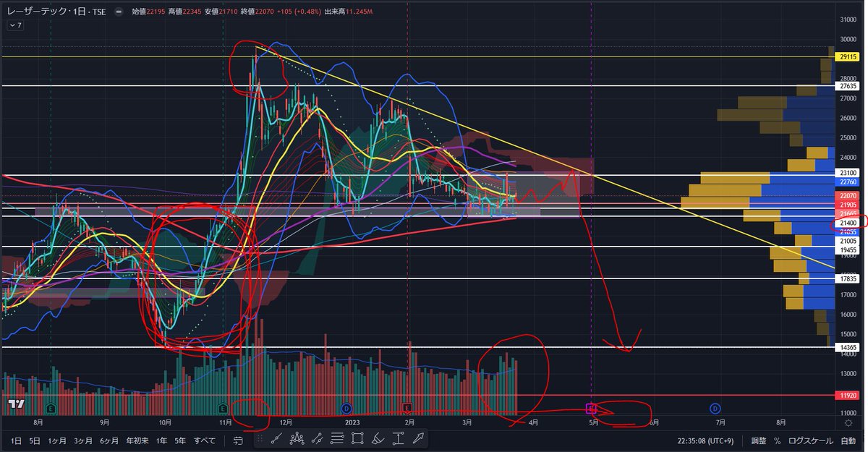This screenshot has width=868, height=452.
Task: Expand the collapsed 7 indicators legend
Action: 15,25
